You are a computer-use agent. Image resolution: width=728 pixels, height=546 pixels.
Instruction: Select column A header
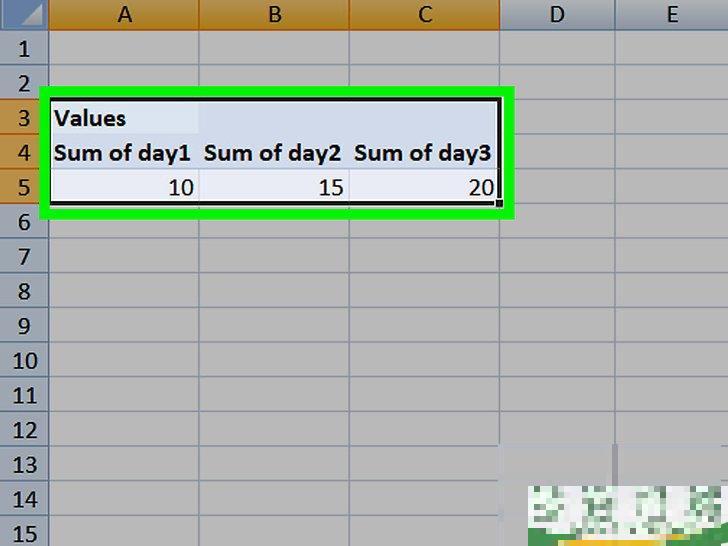pyautogui.click(x=124, y=15)
